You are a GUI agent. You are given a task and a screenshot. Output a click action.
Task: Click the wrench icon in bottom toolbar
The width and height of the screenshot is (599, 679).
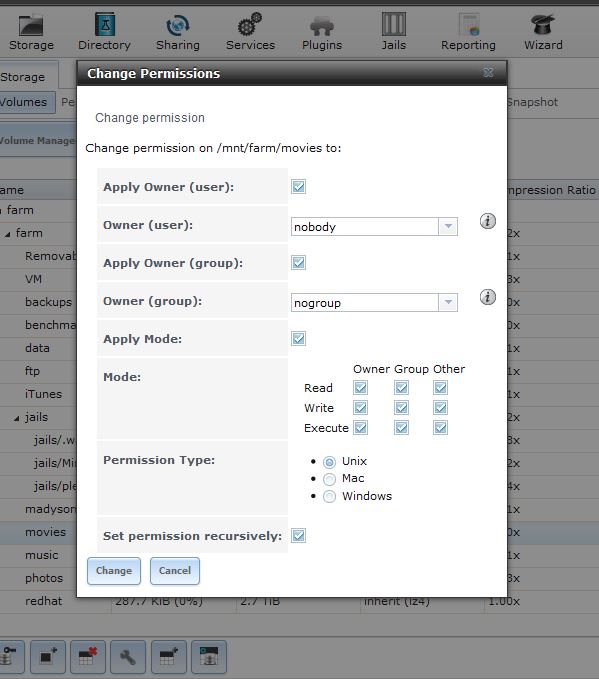tap(127, 657)
